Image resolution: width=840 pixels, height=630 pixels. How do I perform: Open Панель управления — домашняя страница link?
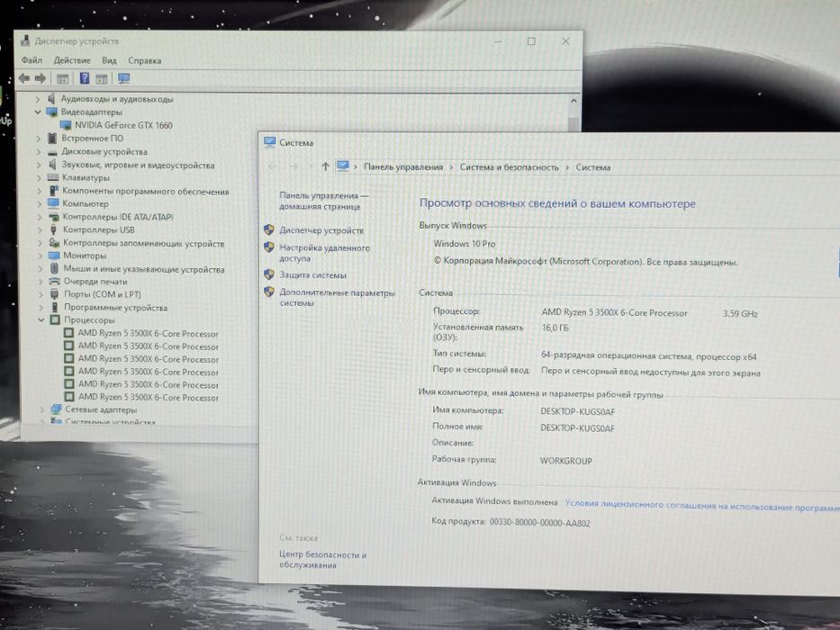click(323, 201)
